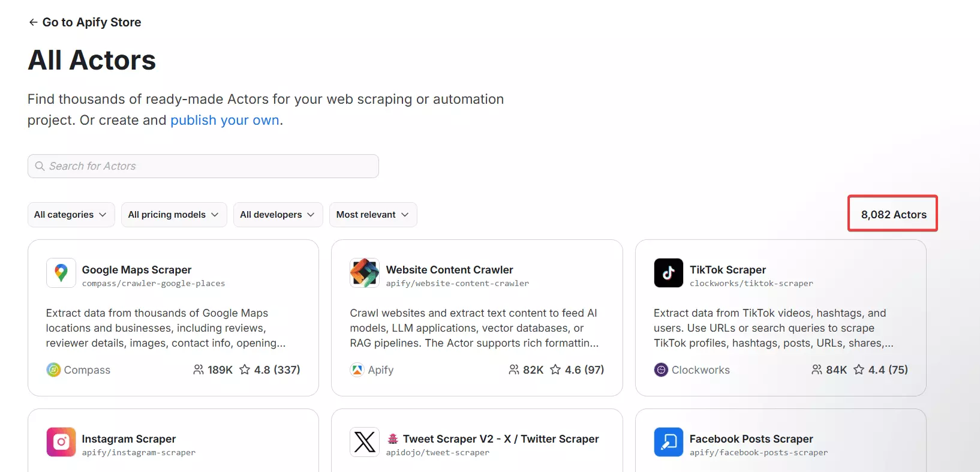980x472 pixels.
Task: Click the Google Maps Scraper pin icon
Action: point(61,273)
